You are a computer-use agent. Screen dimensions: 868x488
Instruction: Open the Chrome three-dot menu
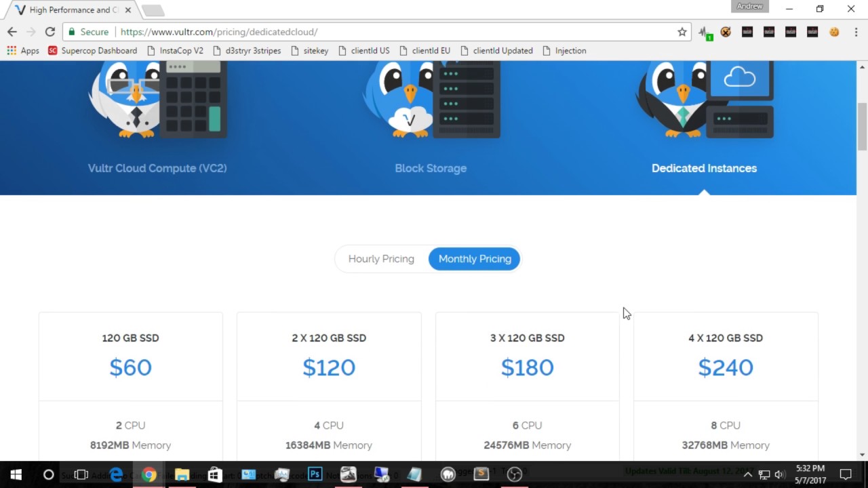(856, 32)
